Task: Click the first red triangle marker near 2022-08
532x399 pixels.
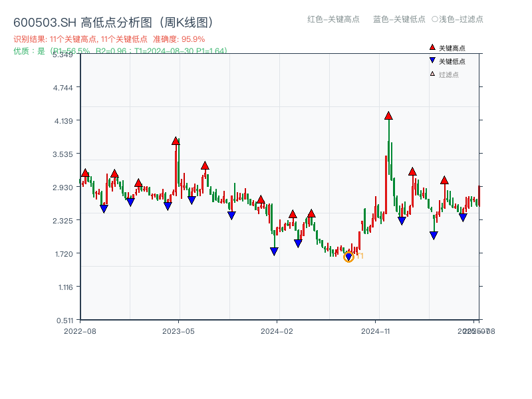Action: click(84, 172)
